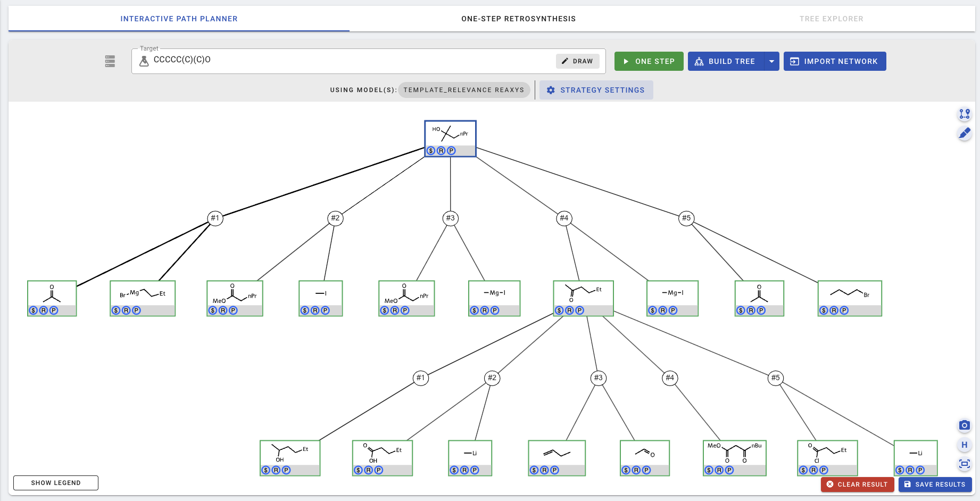
Task: Open Strategy Settings
Action: coord(596,90)
